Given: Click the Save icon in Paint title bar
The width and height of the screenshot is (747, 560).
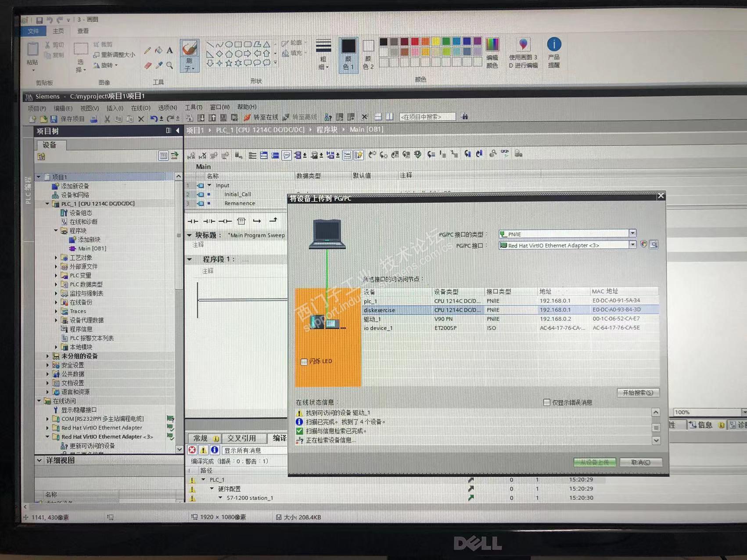Looking at the screenshot, I should coord(39,20).
